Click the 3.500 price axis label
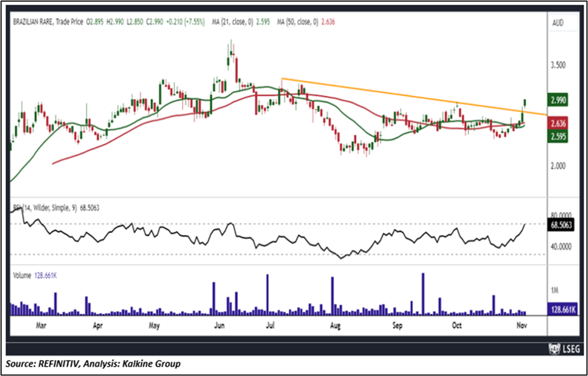588x376 pixels. (558, 65)
